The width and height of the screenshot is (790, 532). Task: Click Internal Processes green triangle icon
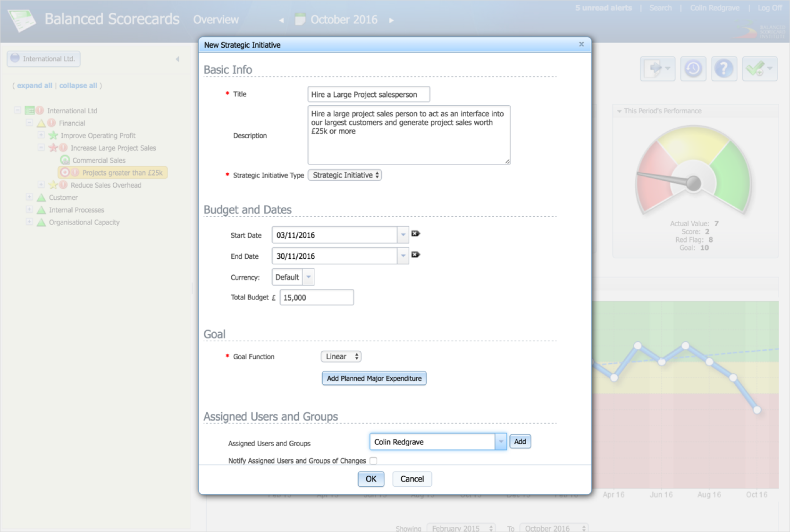(41, 210)
